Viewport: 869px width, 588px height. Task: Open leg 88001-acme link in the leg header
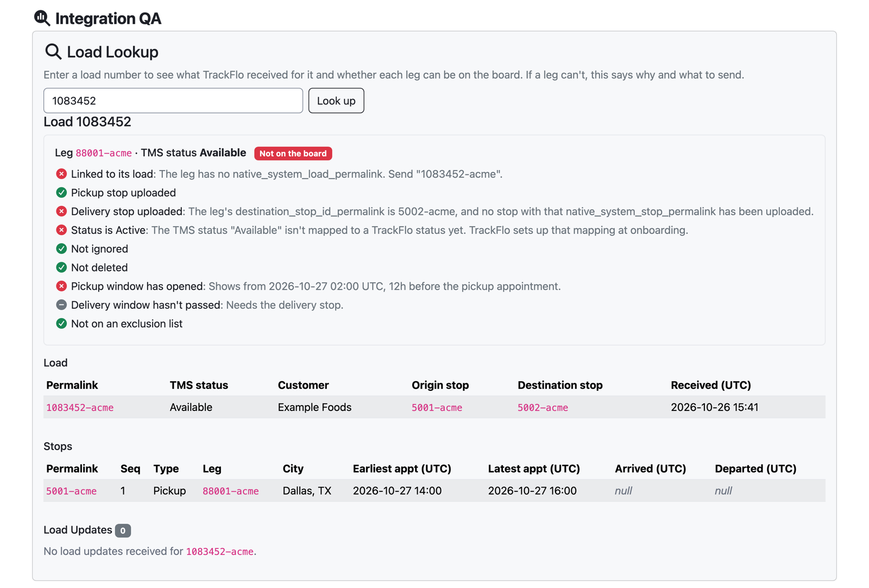pyautogui.click(x=104, y=153)
